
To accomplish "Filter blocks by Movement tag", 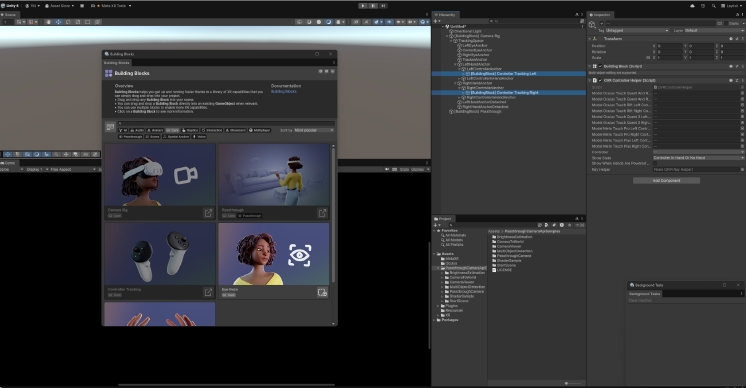I will [x=236, y=130].
